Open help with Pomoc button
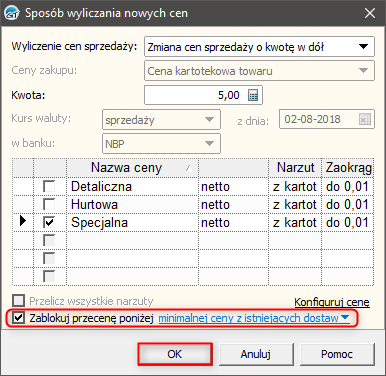This screenshot has height=376, width=386. click(x=337, y=354)
